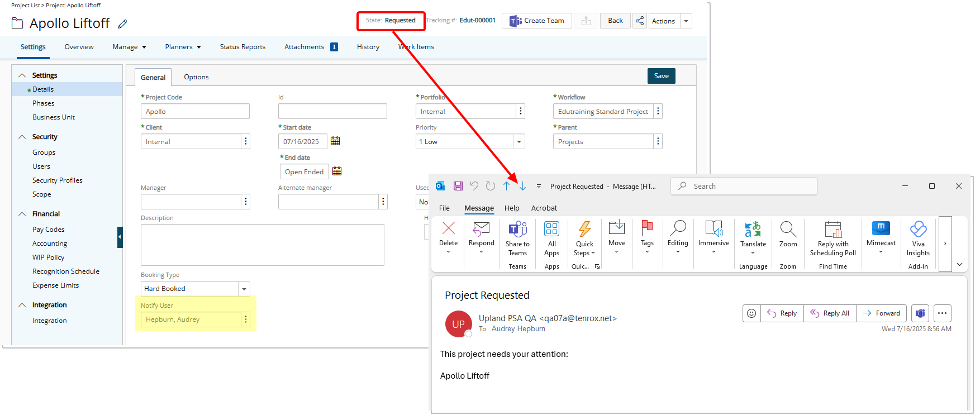Open the Start date calendar picker
This screenshot has width=980, height=420.
[x=335, y=141]
